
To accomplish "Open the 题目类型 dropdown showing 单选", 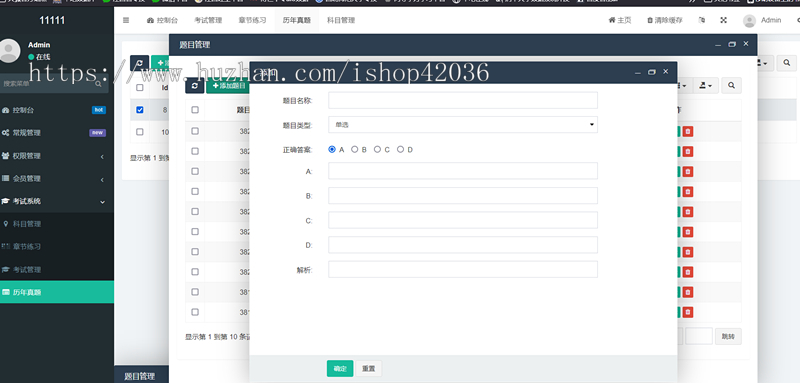I will tap(463, 124).
